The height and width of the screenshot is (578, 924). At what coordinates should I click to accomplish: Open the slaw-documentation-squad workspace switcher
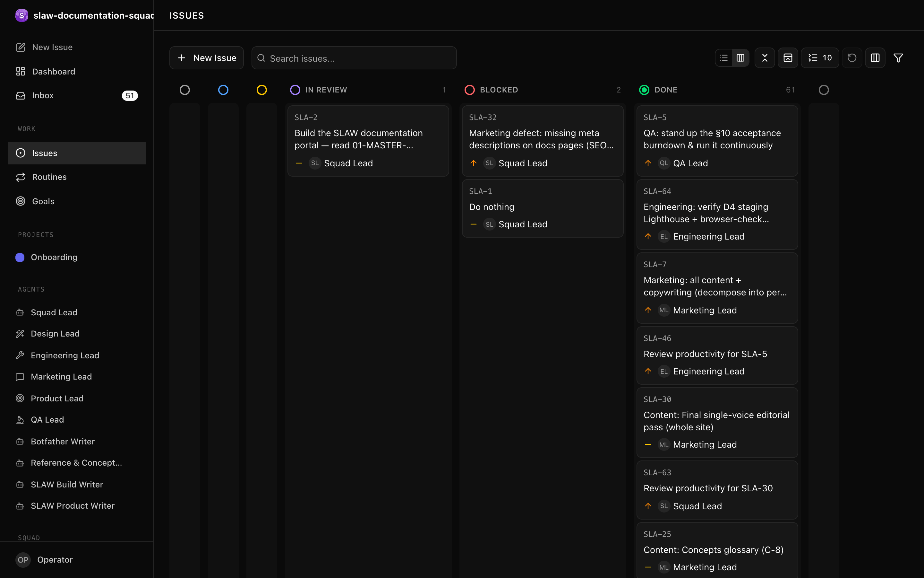pos(84,15)
